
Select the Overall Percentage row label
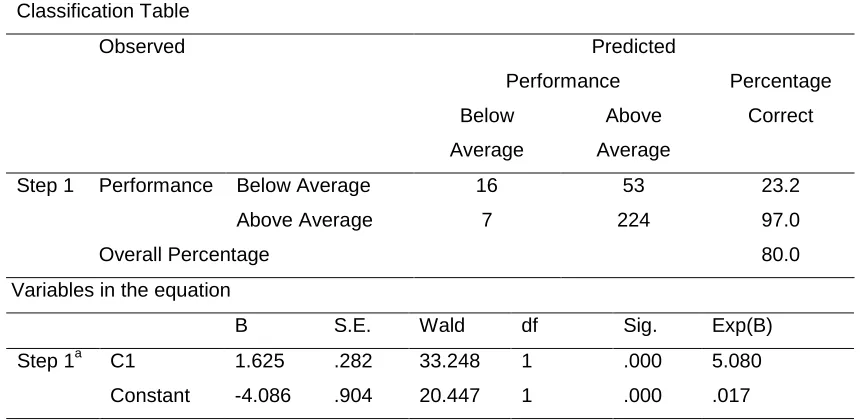[x=184, y=255]
